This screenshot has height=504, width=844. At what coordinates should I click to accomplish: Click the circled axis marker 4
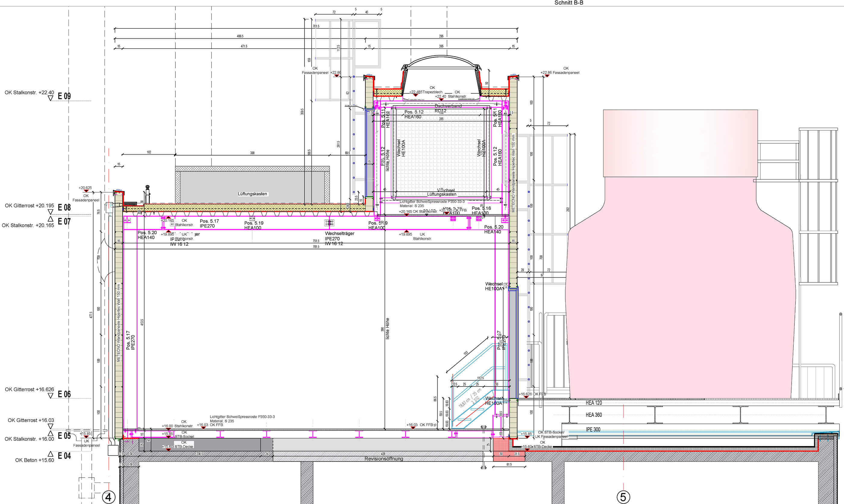click(109, 498)
